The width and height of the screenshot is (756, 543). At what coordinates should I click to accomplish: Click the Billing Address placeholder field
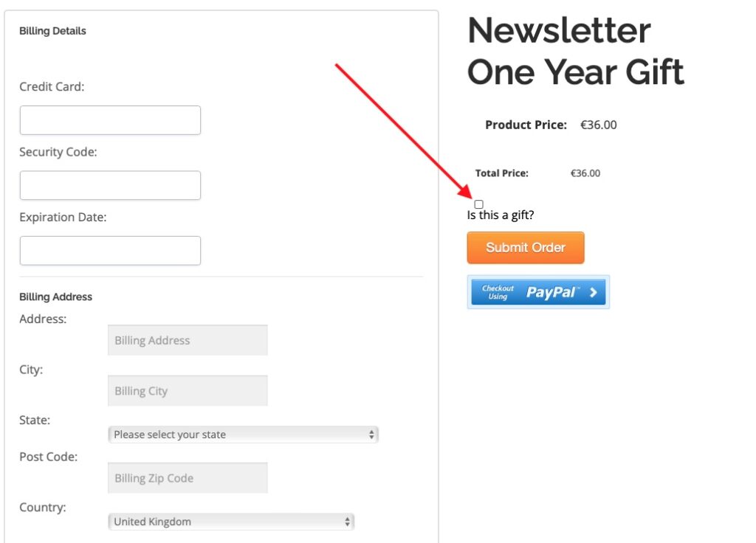pos(188,340)
